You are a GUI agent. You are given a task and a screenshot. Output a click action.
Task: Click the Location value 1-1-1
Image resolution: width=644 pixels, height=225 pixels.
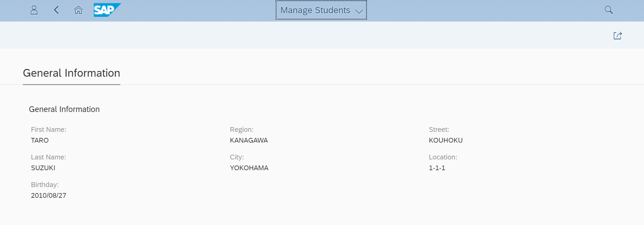tap(437, 168)
